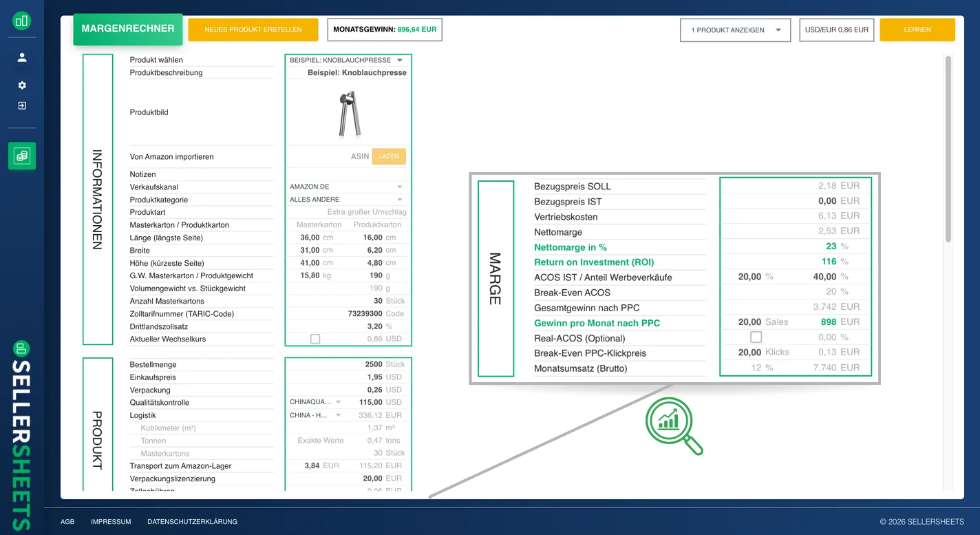Screen dimensions: 980x535
Task: Open the Qualitätskontrolle CHINAQUA dropdown
Action: point(315,402)
